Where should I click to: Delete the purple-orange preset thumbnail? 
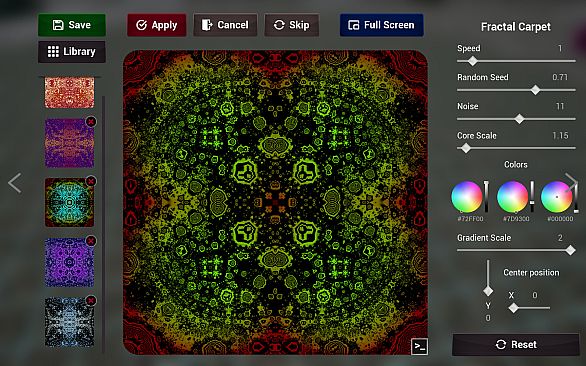91,122
